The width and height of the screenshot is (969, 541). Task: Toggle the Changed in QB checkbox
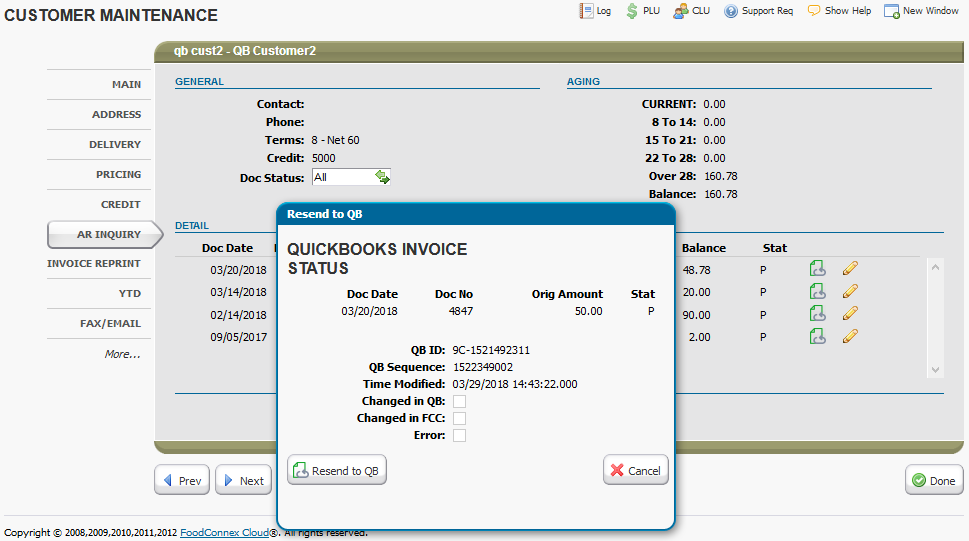tap(459, 402)
